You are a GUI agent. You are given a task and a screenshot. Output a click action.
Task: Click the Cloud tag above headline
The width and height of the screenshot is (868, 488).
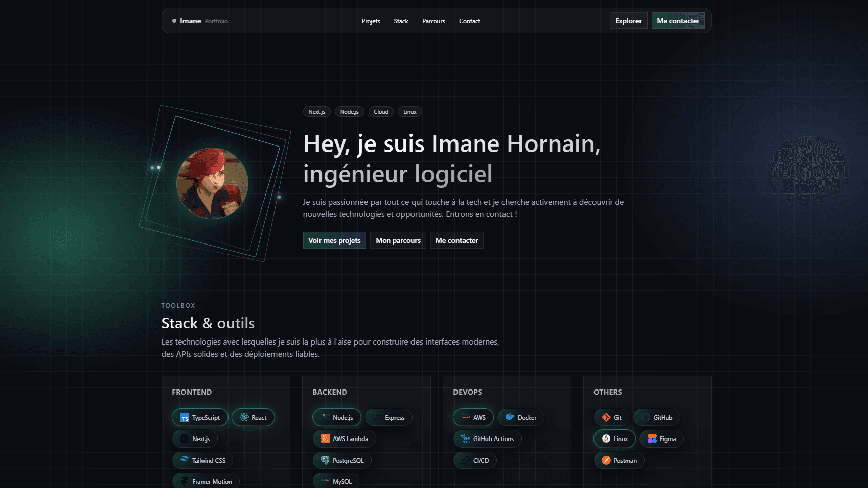[381, 112]
